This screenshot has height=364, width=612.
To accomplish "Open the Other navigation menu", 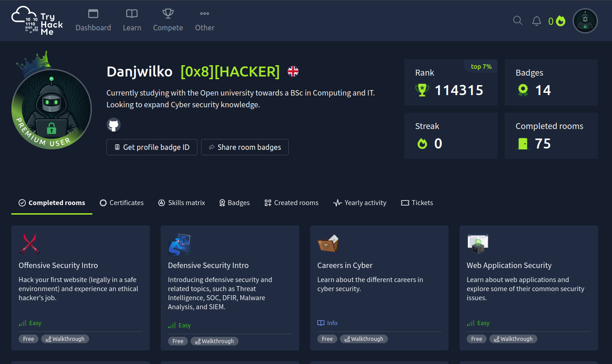I will click(205, 20).
